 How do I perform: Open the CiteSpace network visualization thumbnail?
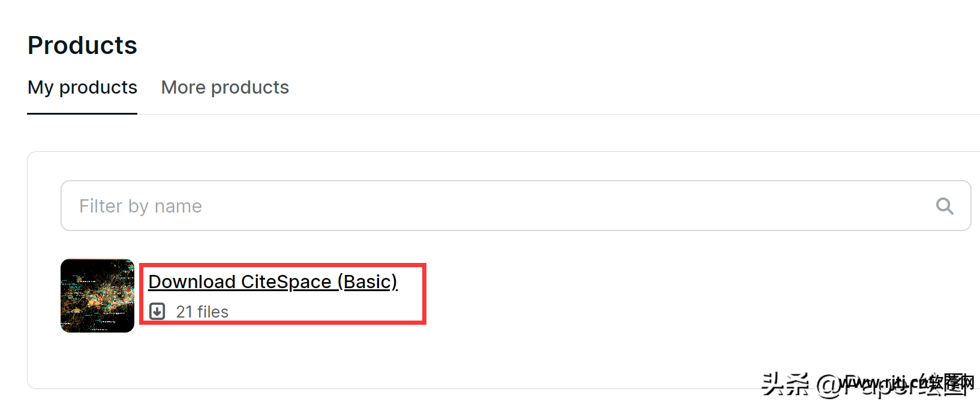click(97, 295)
